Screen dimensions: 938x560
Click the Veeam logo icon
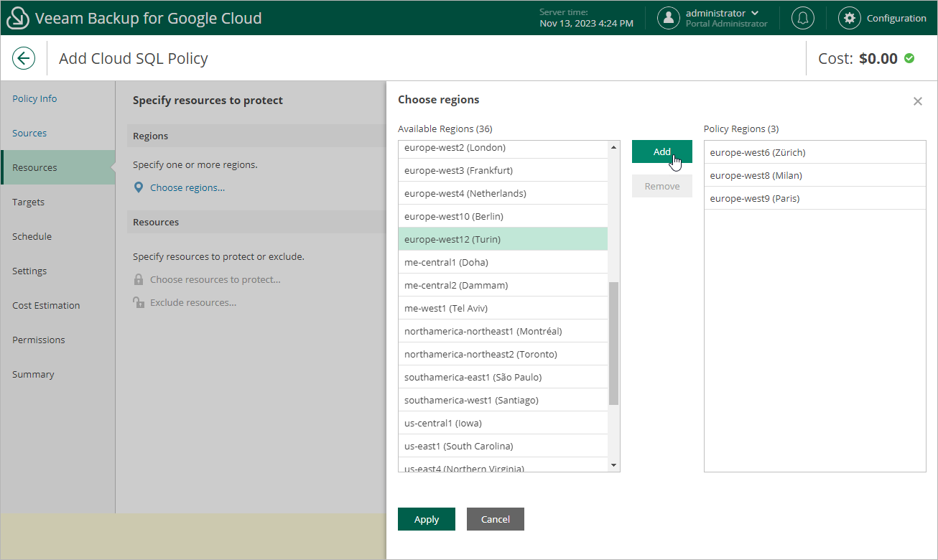coord(18,19)
